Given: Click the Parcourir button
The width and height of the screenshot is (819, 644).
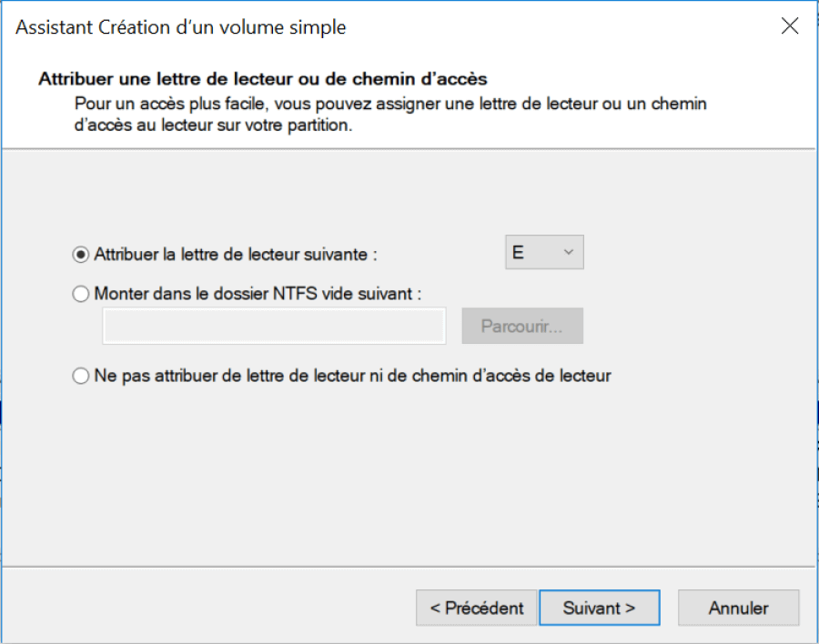Looking at the screenshot, I should point(521,326).
